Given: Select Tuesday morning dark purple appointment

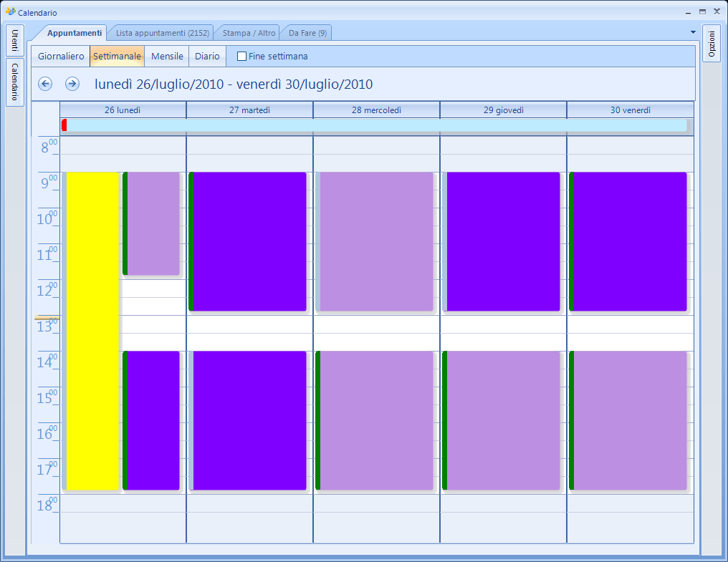Looking at the screenshot, I should coord(247,241).
